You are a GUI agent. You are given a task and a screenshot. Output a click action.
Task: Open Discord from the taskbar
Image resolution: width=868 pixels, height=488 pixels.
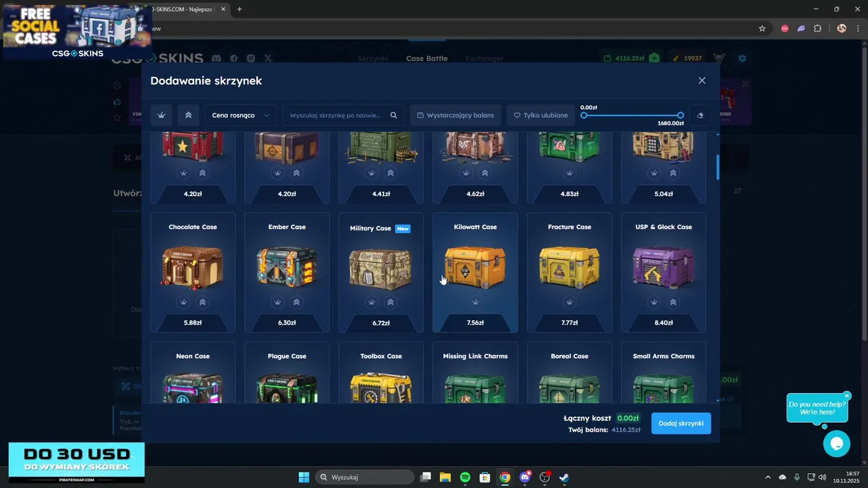[x=525, y=477]
